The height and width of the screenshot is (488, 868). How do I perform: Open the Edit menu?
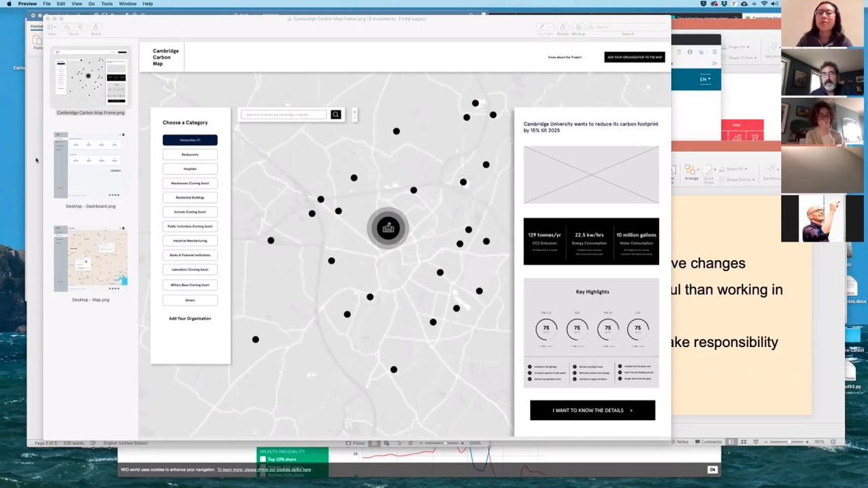pos(61,4)
